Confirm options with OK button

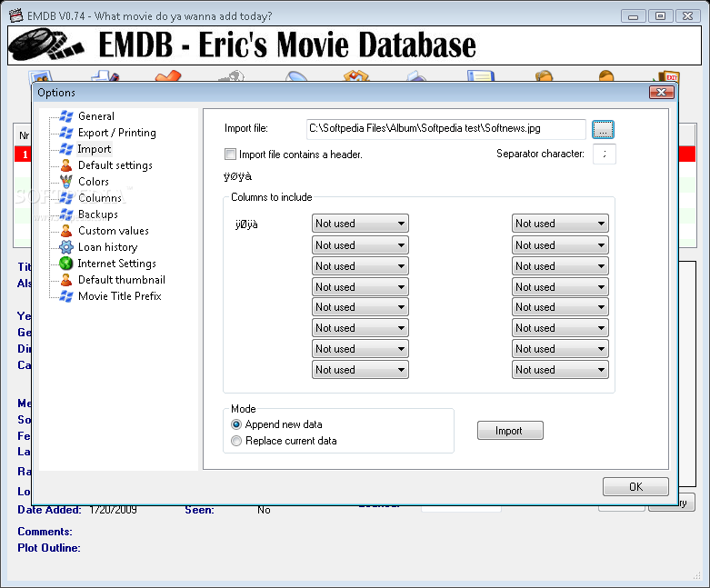[x=635, y=486]
